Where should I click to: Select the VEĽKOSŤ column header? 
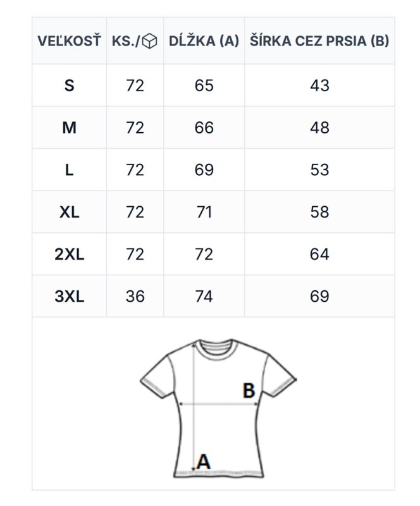69,41
